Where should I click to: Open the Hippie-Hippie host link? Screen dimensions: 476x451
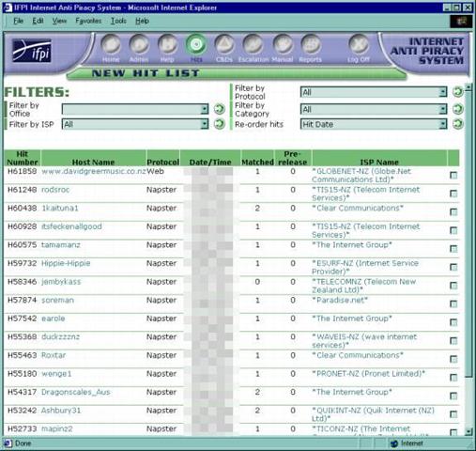pyautogui.click(x=66, y=263)
